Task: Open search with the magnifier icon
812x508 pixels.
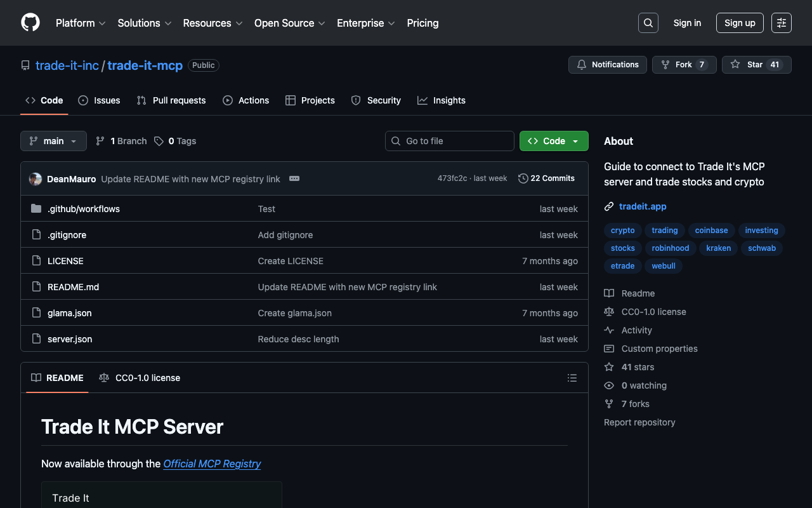Action: point(648,23)
